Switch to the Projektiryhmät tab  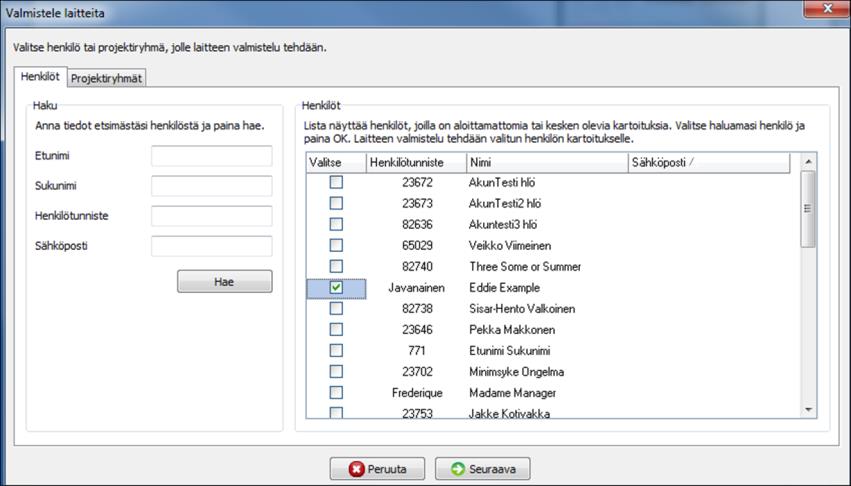point(106,78)
